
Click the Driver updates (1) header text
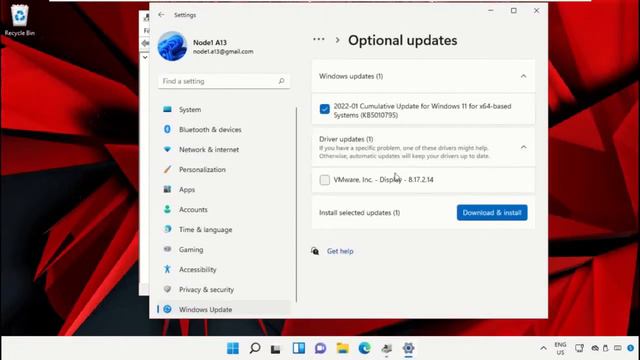click(346, 139)
